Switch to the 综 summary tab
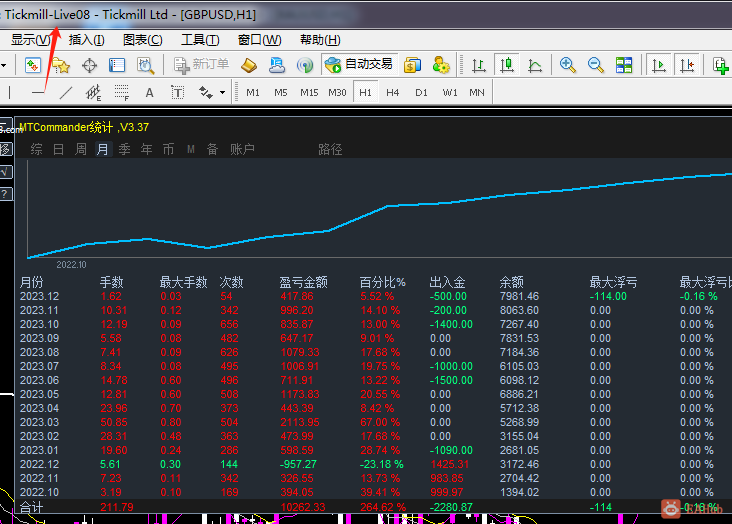 (36, 149)
